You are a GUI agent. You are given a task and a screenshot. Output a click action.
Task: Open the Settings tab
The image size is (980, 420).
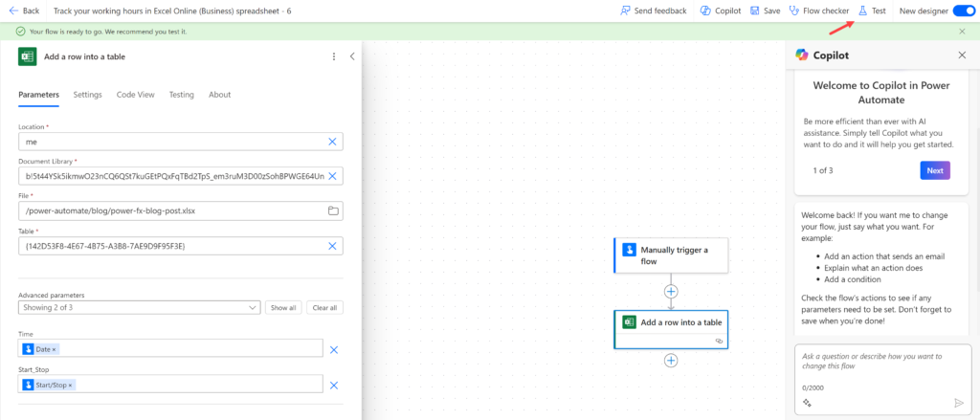coord(88,95)
